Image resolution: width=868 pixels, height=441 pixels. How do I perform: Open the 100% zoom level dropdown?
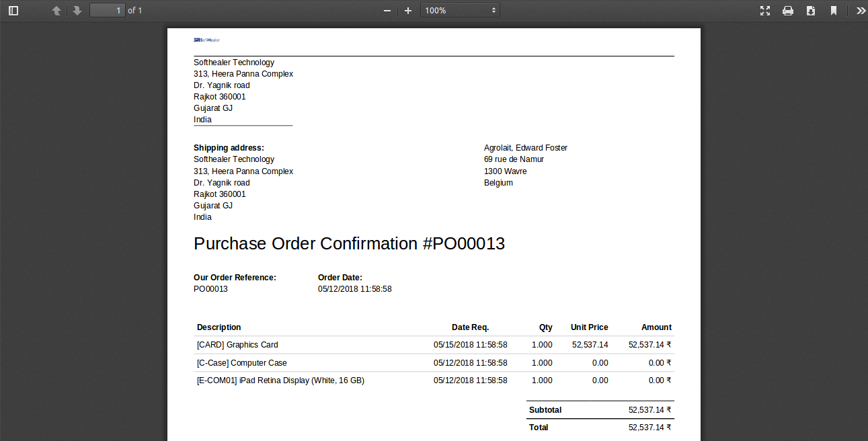coord(460,10)
